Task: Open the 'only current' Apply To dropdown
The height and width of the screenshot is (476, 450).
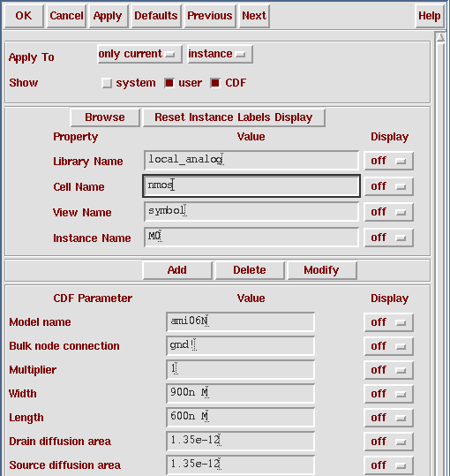Action: [x=139, y=54]
